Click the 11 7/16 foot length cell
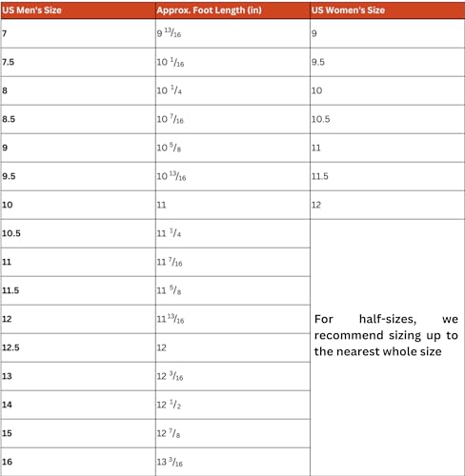Image resolution: width=465 pixels, height=476 pixels. (232, 262)
